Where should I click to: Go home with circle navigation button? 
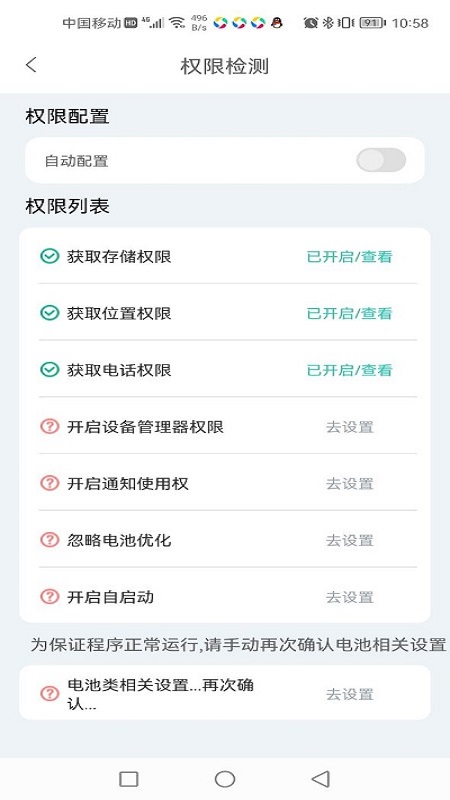225,779
